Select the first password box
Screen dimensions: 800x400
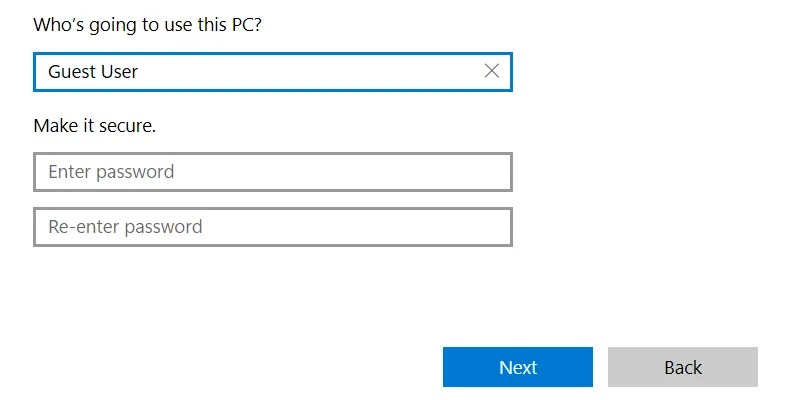(272, 172)
